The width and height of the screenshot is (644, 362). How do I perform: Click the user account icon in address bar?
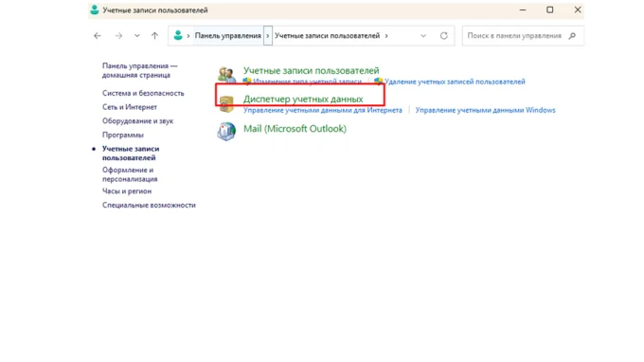[178, 35]
